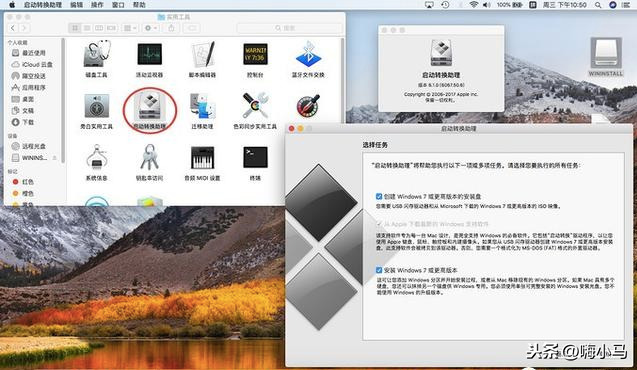The height and width of the screenshot is (370, 637).
Task: Click the 100% battery status in menu bar
Action: 509,5
